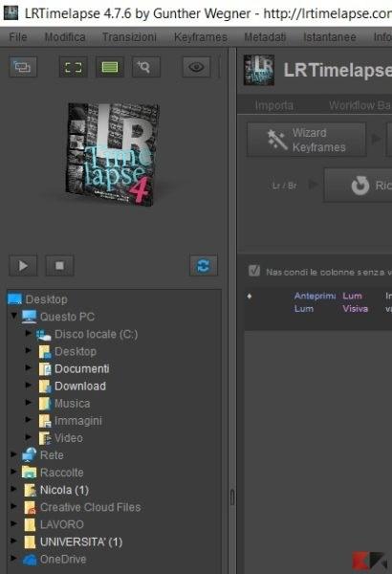Image resolution: width=392 pixels, height=574 pixels.
Task: Expand the Documenti folder arrow
Action: click(28, 367)
